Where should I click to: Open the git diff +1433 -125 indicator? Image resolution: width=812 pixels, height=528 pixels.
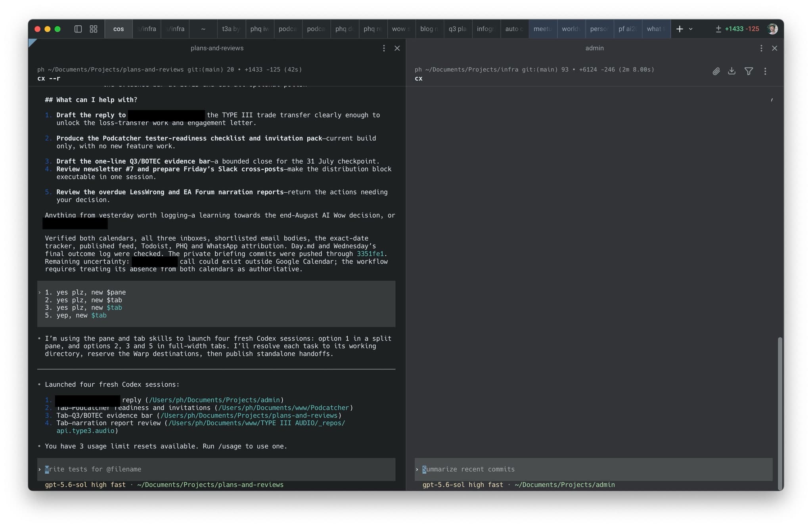tap(737, 29)
